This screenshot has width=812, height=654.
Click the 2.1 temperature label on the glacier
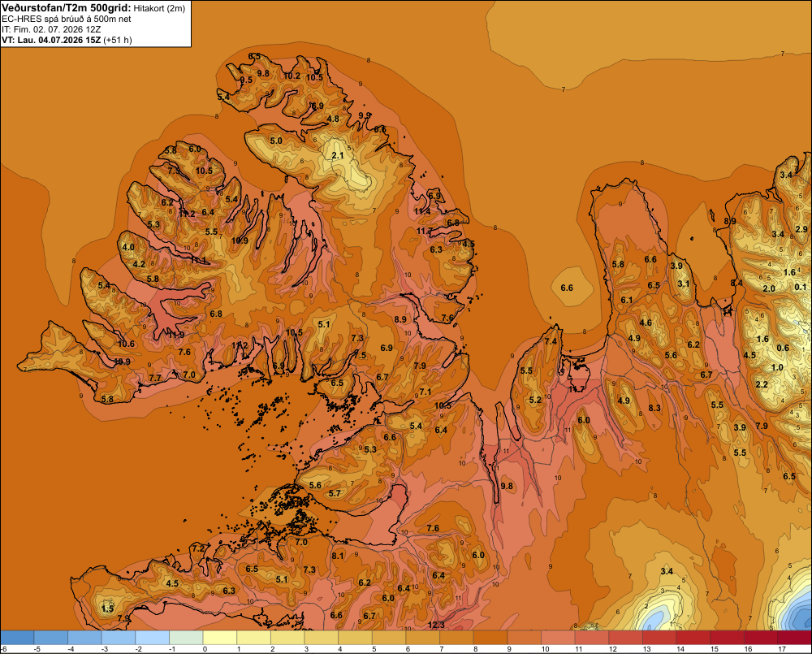pyautogui.click(x=338, y=155)
